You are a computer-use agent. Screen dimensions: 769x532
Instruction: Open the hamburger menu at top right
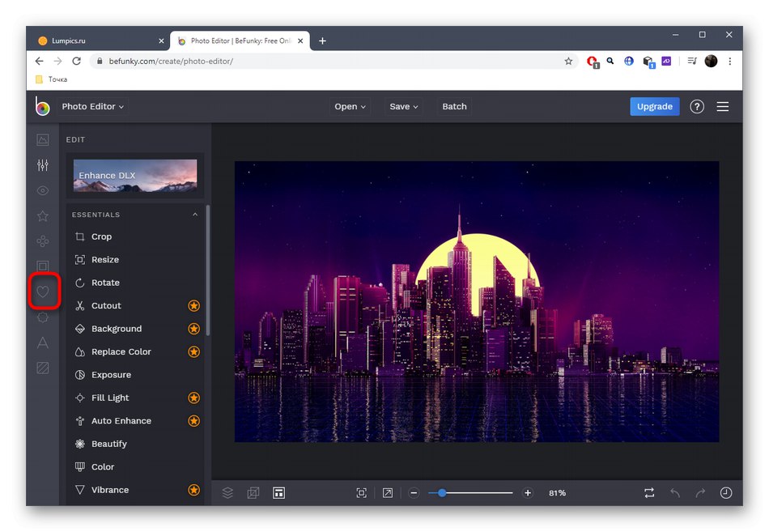723,106
